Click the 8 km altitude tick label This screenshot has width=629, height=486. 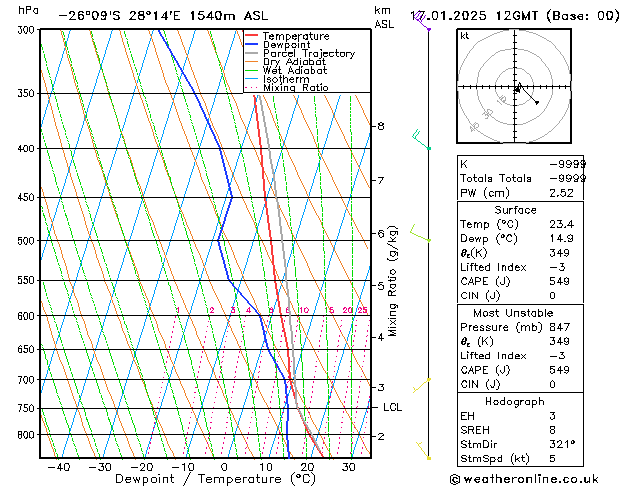click(x=381, y=126)
